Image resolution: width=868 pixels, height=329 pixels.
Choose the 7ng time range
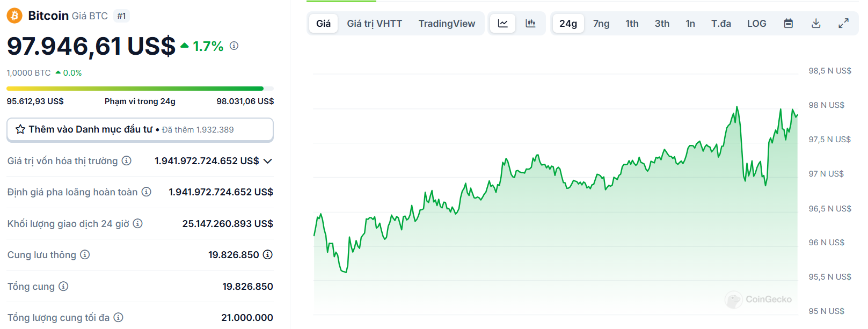coord(601,23)
